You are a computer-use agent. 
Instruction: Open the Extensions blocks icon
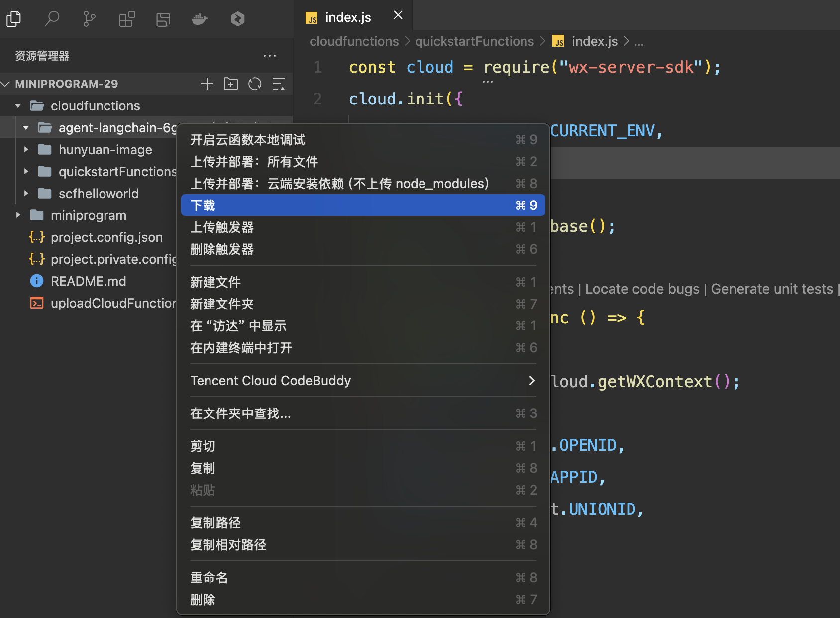[x=126, y=19]
